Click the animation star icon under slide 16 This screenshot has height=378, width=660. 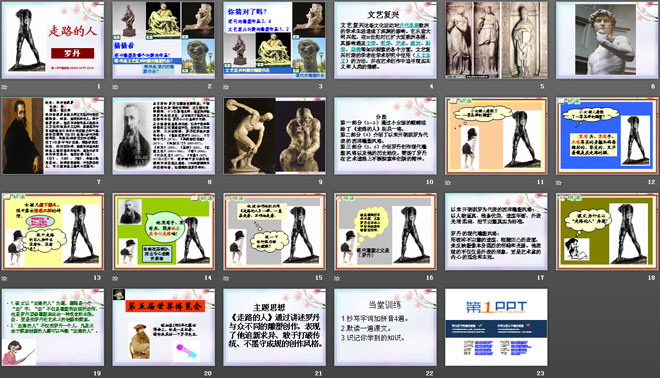point(337,278)
